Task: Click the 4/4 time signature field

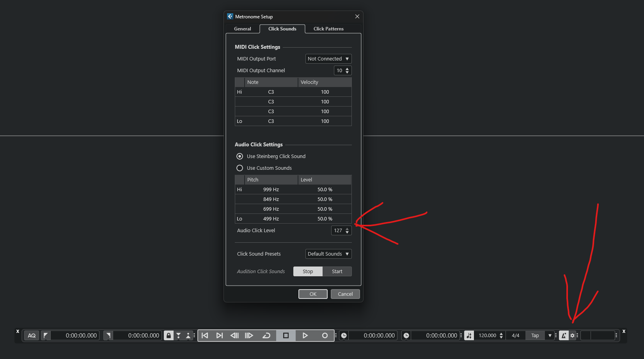Action: coord(516,336)
